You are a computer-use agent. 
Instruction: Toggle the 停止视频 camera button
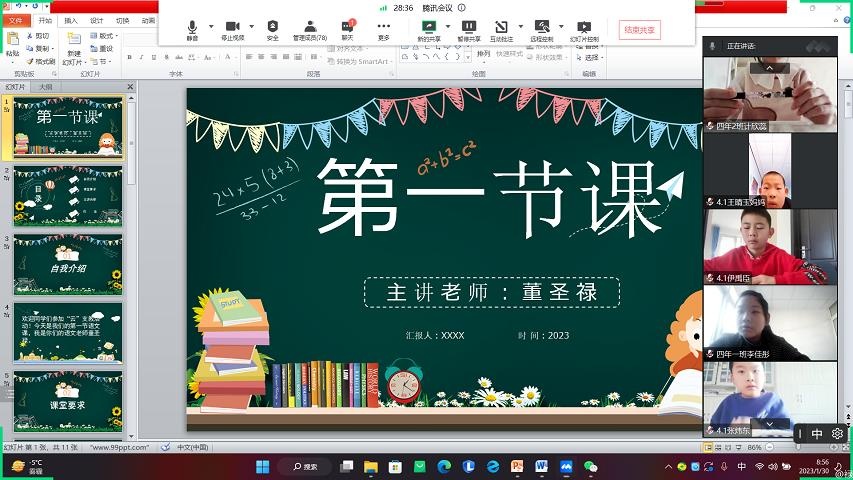(x=232, y=27)
